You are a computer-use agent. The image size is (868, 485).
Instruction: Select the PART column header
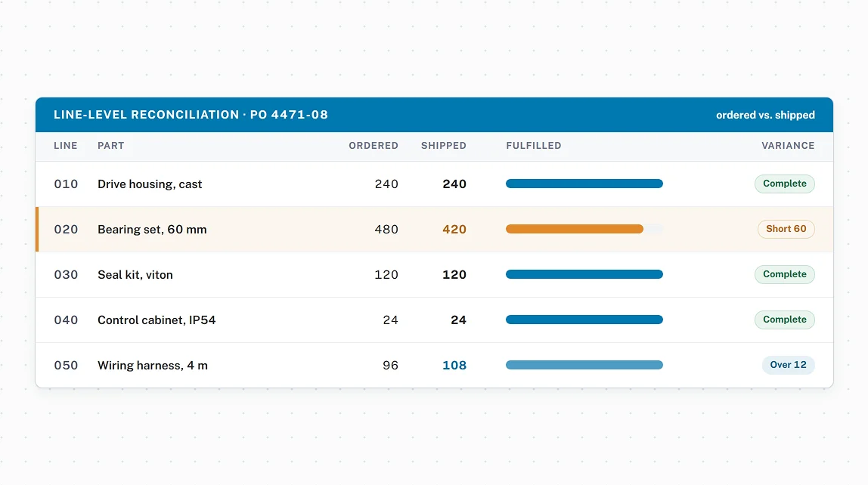click(110, 146)
